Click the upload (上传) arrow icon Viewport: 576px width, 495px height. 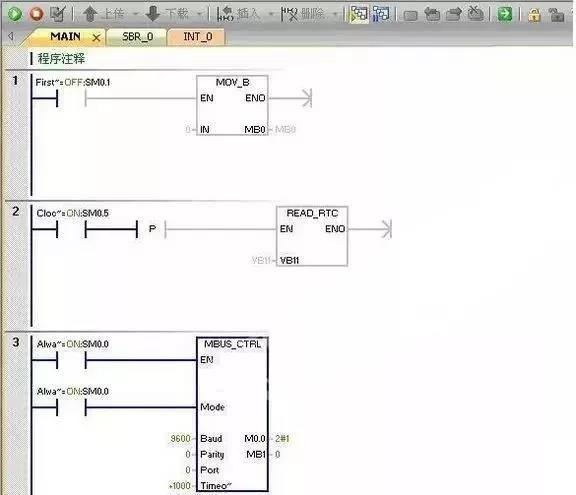(90, 14)
